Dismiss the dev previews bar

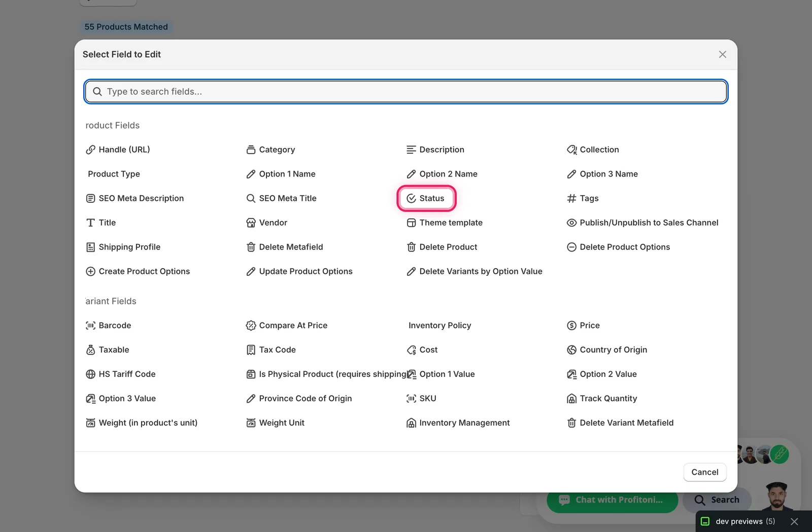[795, 521]
